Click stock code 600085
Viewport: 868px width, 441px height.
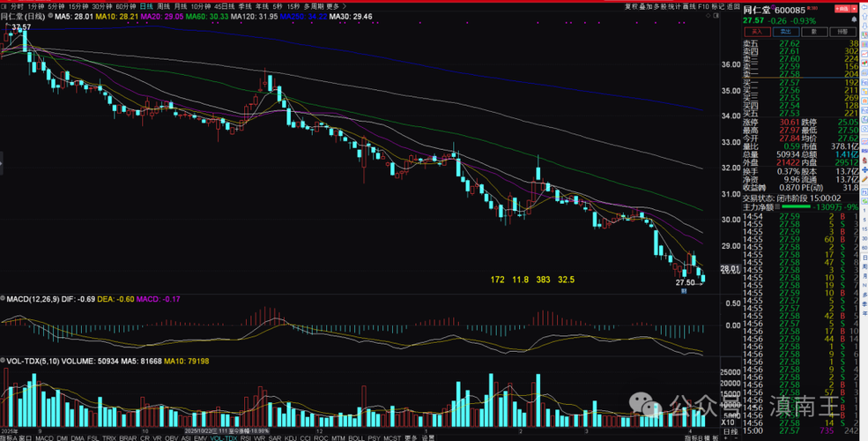790,11
